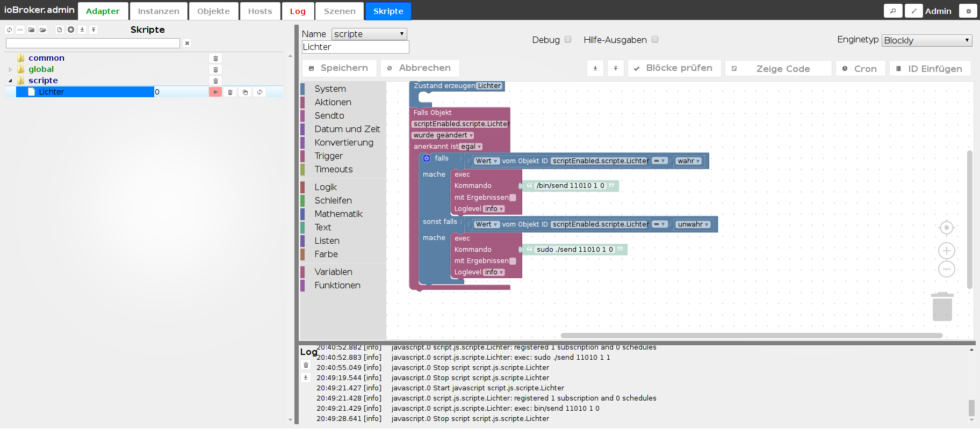The image size is (980, 429).
Task: Click the Blockly trash can
Action: 942,307
